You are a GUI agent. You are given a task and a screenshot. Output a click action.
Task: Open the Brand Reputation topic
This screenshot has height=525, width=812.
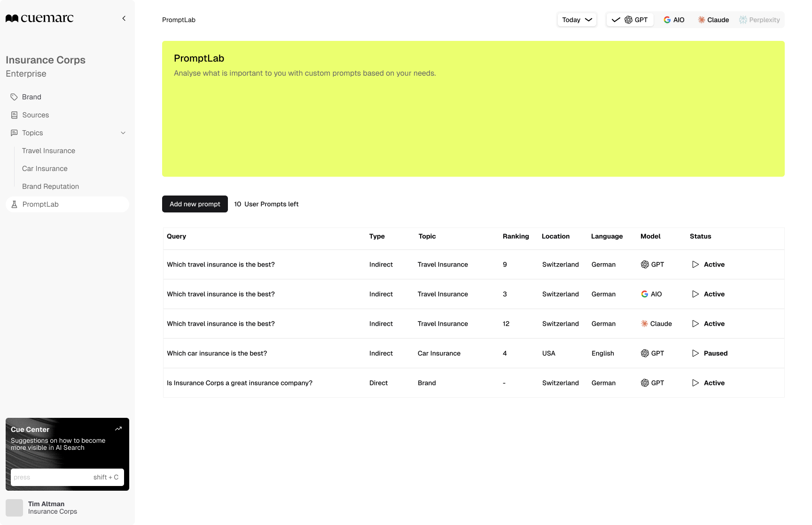tap(50, 186)
